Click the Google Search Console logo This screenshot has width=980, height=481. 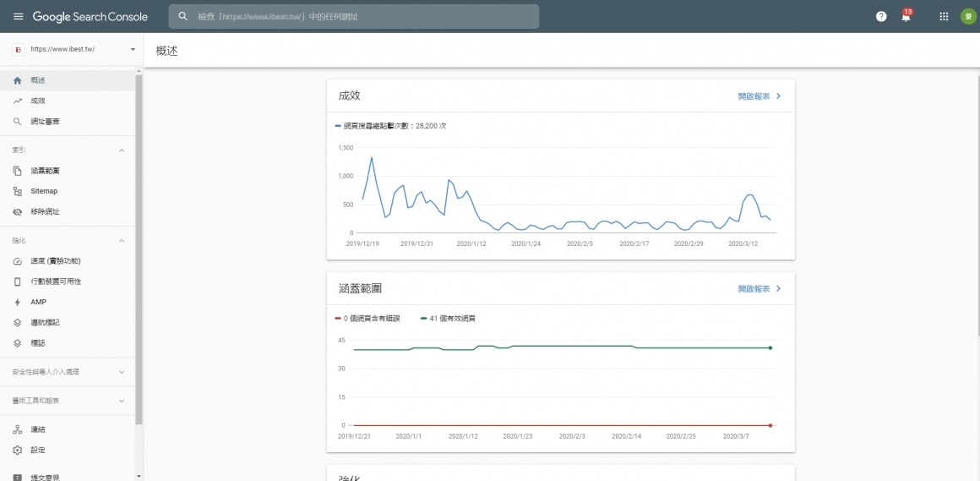click(90, 17)
